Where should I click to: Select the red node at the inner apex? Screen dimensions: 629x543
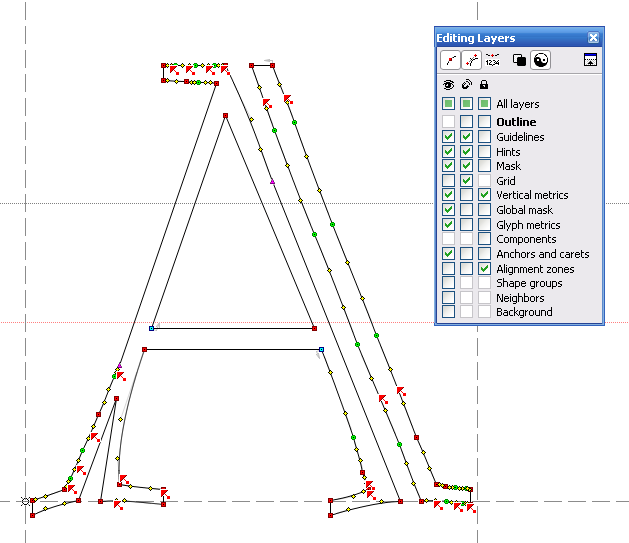225,115
